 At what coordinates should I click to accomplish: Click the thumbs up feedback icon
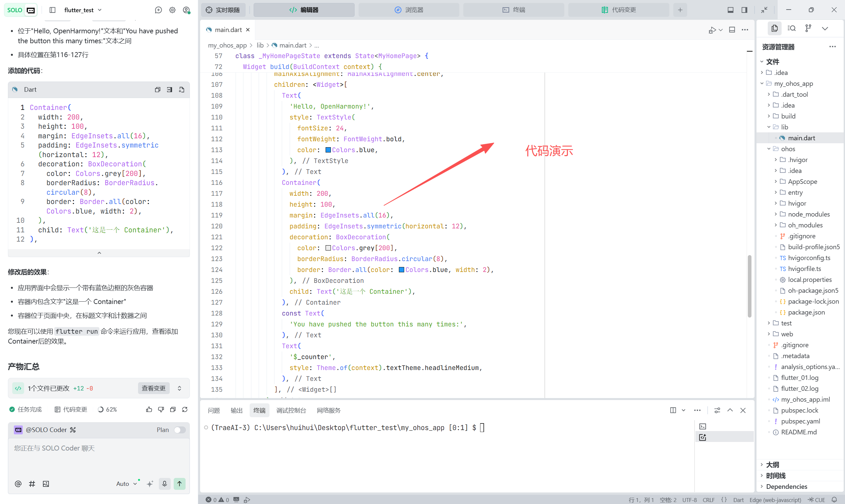[x=149, y=410]
